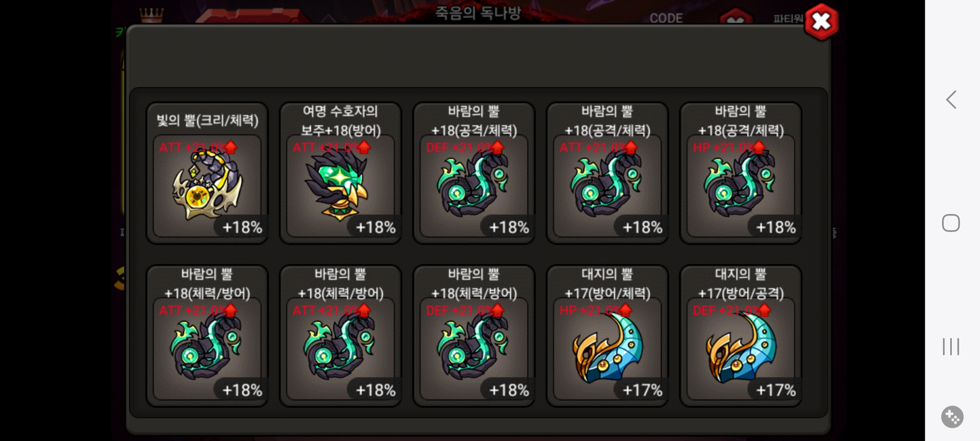Select the 대지의 뿔 +17(방어/공격) item

[741, 336]
